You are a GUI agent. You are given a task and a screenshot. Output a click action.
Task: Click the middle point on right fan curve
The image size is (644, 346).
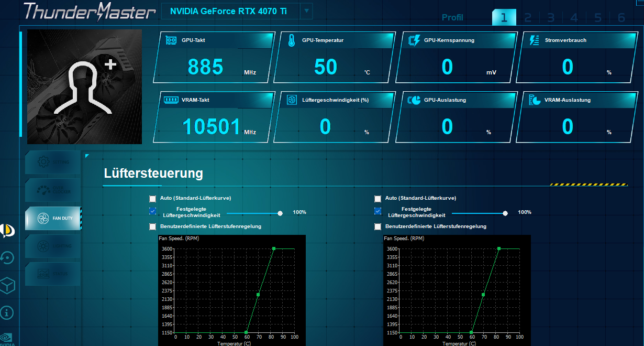(483, 295)
